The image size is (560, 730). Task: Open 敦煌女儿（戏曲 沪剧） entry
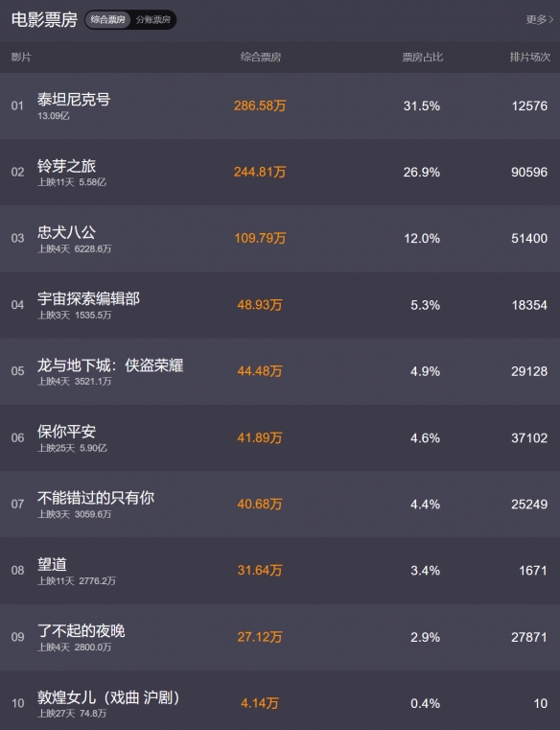click(x=108, y=697)
